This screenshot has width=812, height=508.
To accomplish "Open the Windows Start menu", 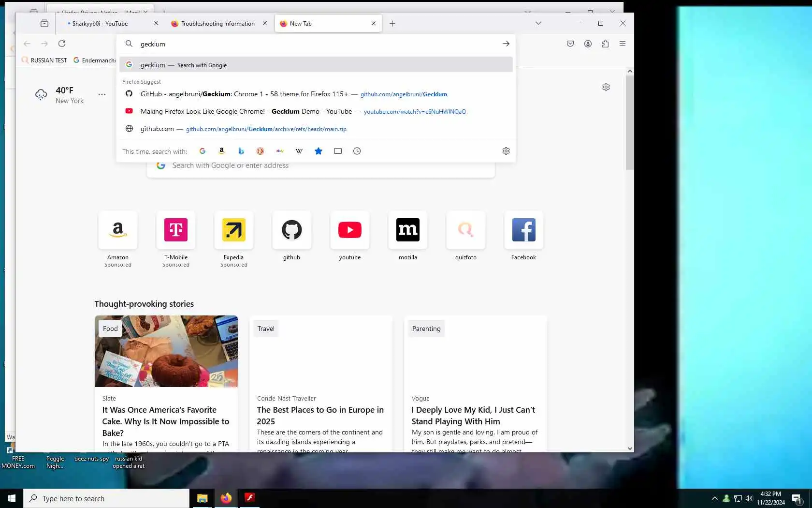I will [12, 498].
